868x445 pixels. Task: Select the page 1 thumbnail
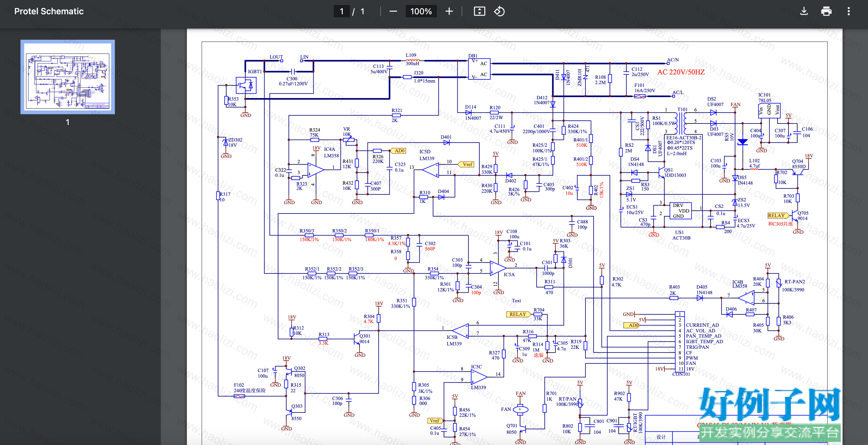[68, 77]
